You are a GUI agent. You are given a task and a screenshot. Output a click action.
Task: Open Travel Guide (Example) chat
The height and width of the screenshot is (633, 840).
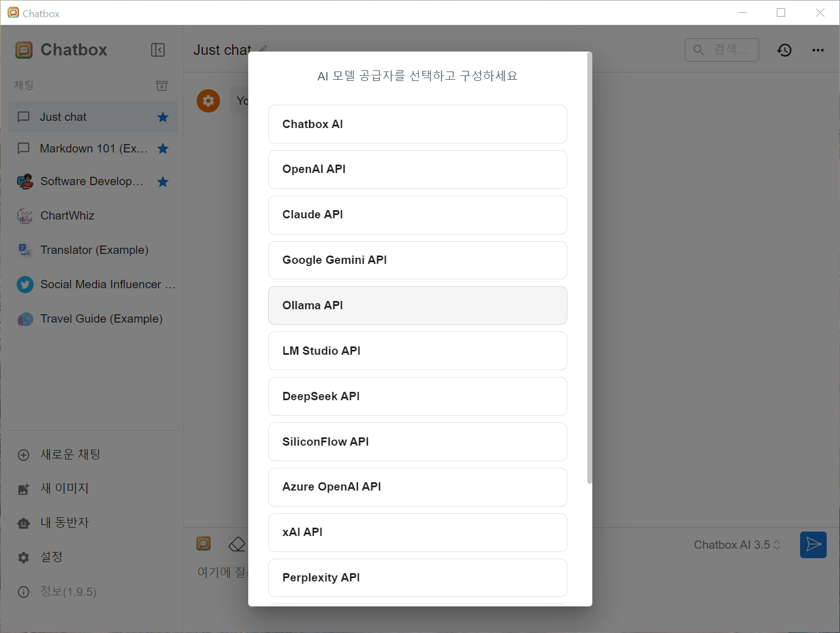tap(93, 319)
